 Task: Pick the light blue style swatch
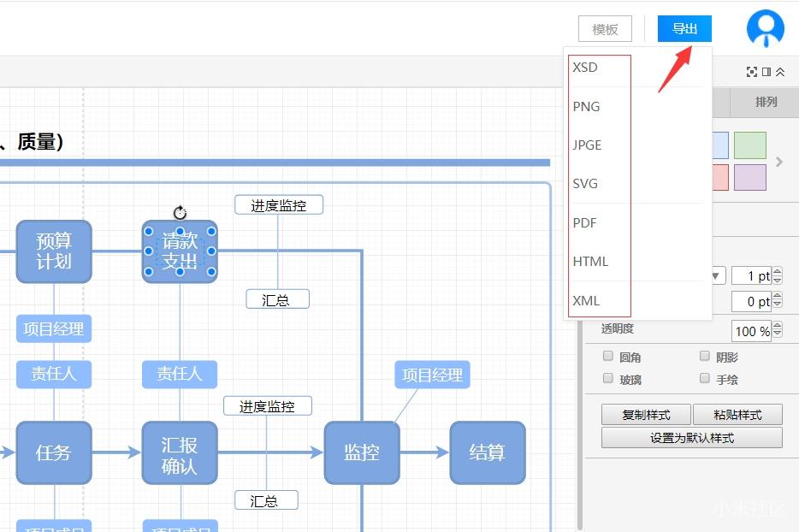[x=720, y=145]
